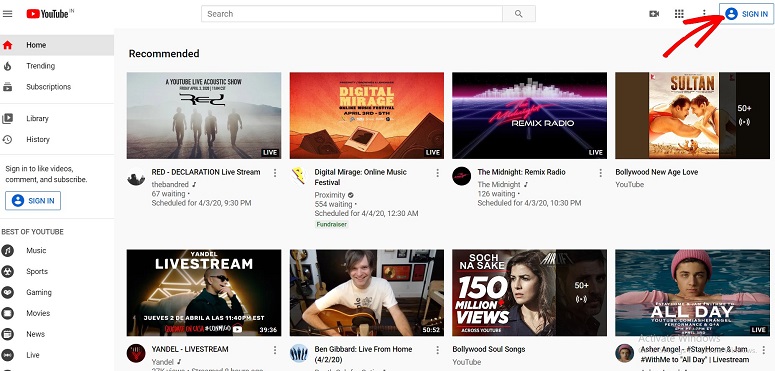This screenshot has height=371, width=775.
Task: Open the RED acoustic show thumbnail
Action: pos(204,116)
